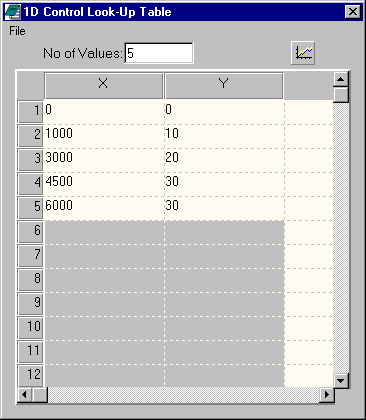Click the vertical scrollbar thumb
This screenshot has width=366, height=420.
click(x=340, y=95)
